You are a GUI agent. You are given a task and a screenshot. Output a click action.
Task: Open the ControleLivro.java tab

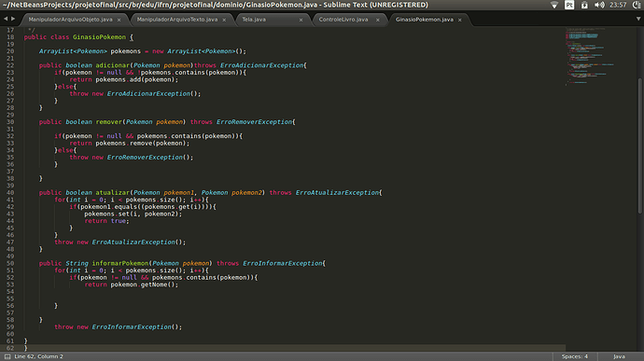click(343, 20)
